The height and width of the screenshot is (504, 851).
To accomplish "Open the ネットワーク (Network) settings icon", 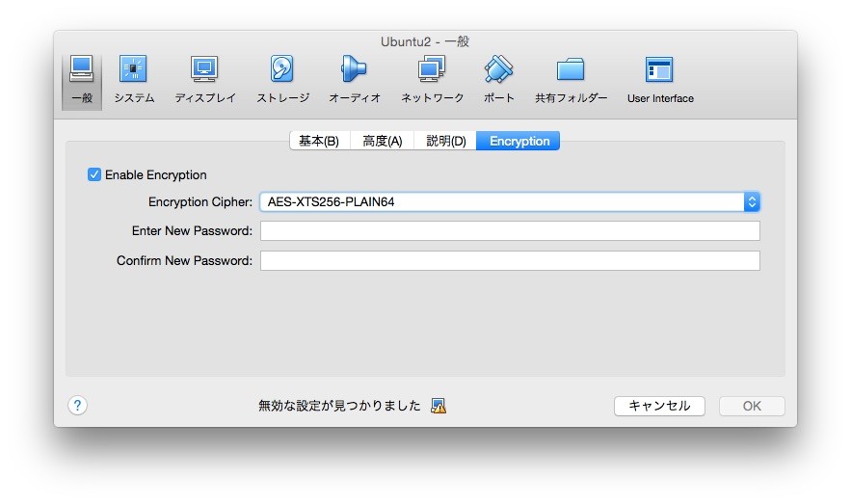I will pos(432,80).
